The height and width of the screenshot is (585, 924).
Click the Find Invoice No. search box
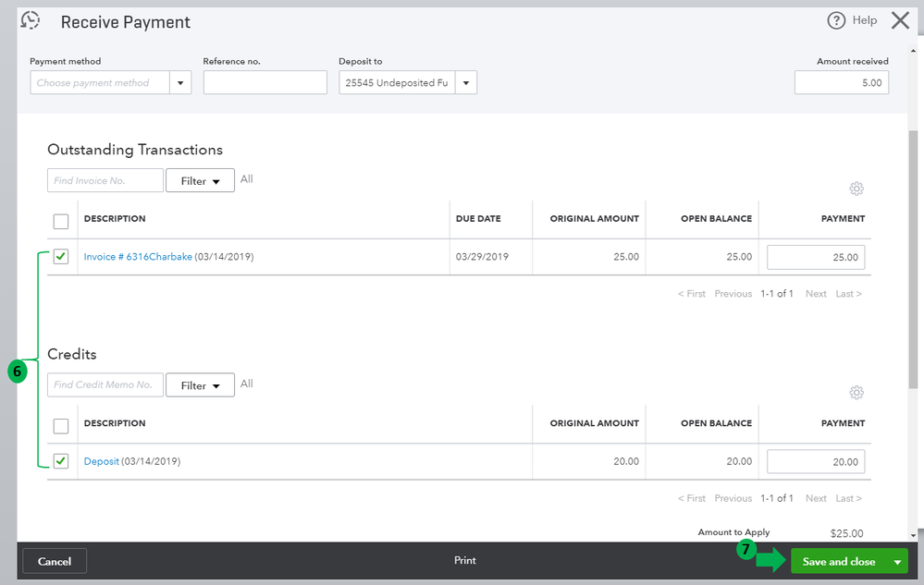[105, 180]
